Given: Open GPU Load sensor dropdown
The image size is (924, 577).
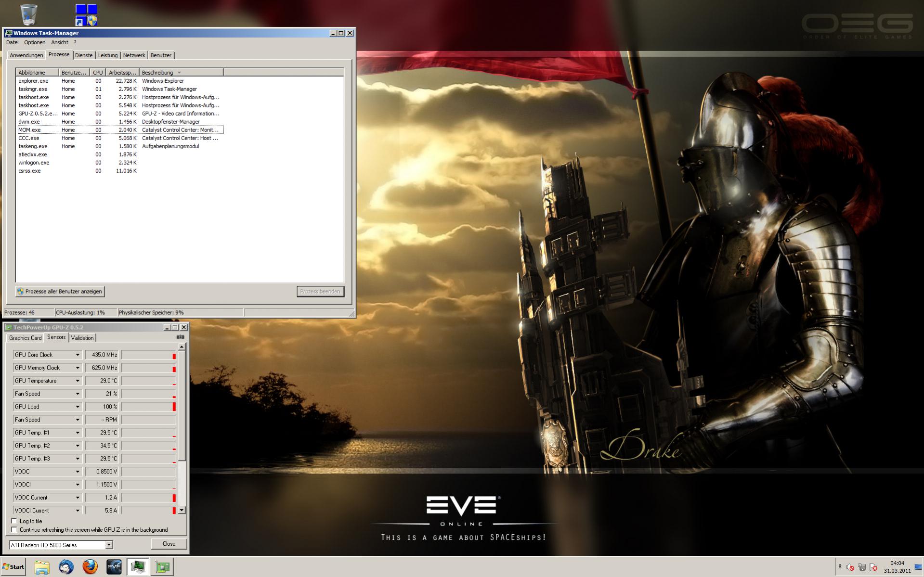Looking at the screenshot, I should tap(78, 407).
